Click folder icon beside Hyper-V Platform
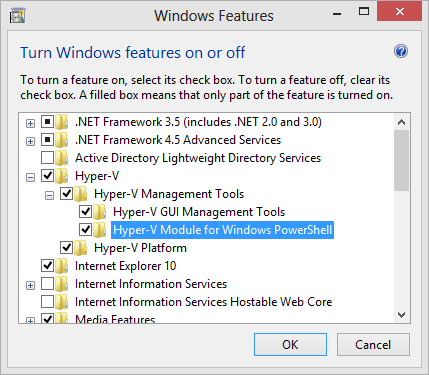 81,248
